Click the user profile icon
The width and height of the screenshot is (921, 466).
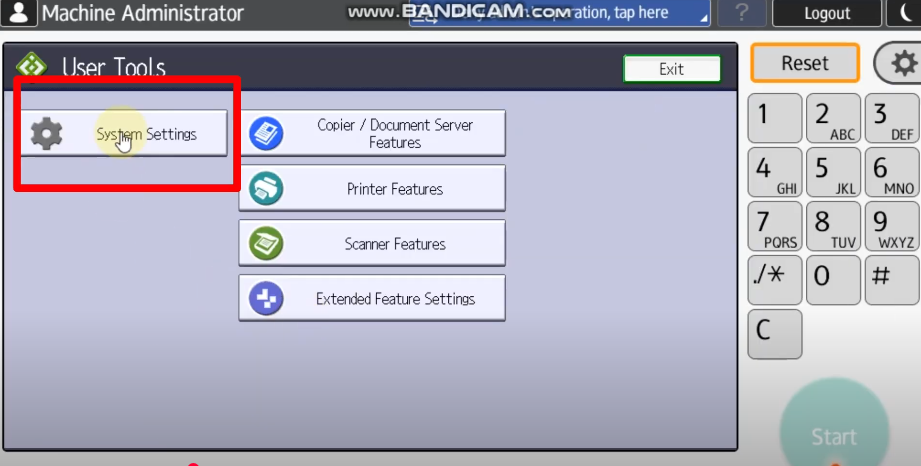(19, 13)
